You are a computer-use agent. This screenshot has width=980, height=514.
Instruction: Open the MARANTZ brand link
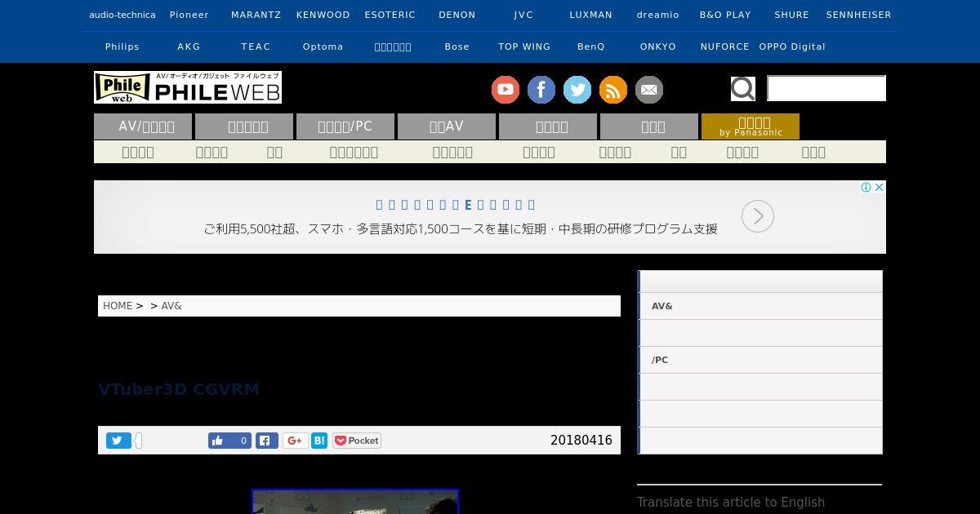tap(256, 15)
